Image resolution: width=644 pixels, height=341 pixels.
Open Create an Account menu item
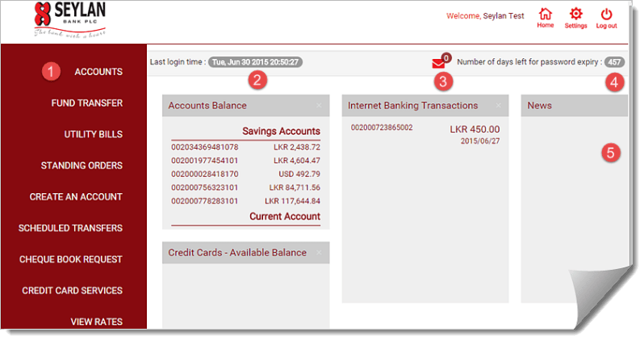tap(76, 196)
